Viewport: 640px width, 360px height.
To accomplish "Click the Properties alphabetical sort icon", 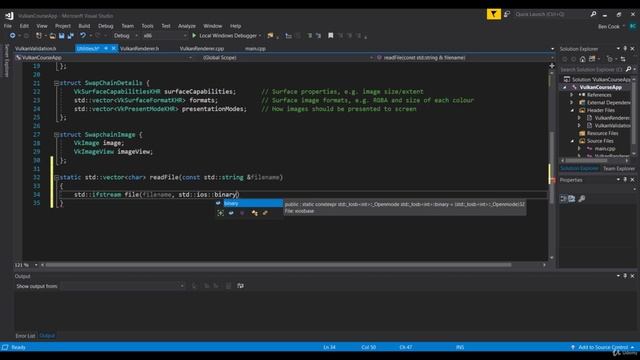I will (572, 199).
